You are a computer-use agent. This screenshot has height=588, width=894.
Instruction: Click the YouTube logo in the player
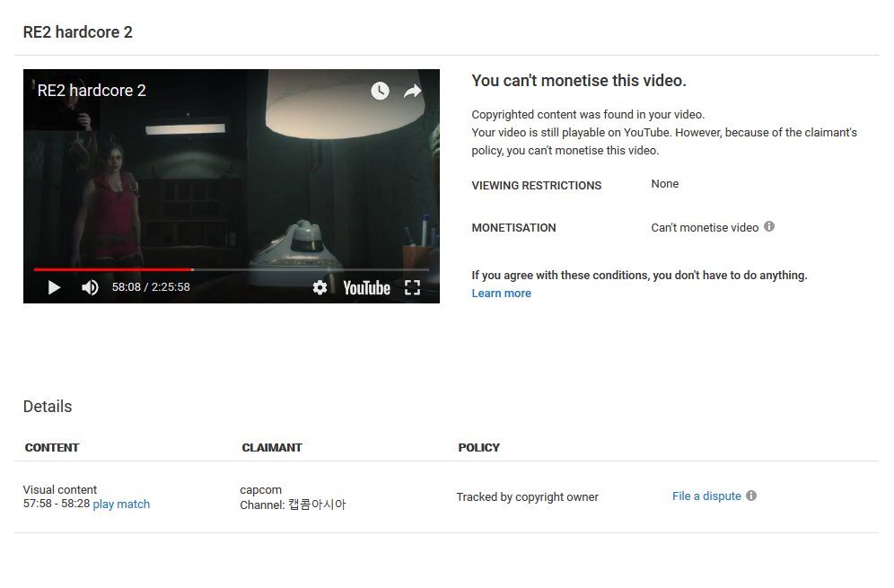[366, 287]
